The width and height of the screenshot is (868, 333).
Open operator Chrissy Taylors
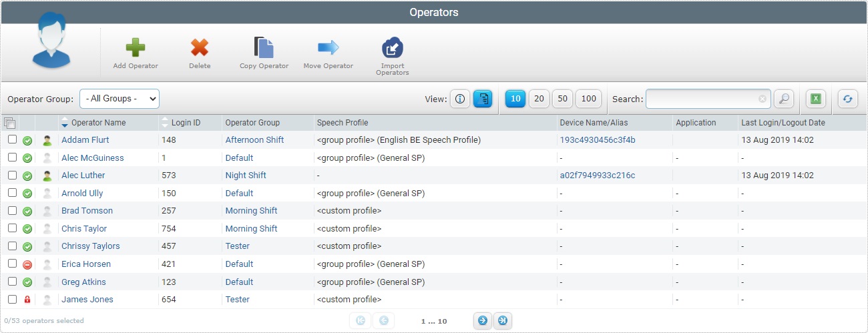(91, 246)
